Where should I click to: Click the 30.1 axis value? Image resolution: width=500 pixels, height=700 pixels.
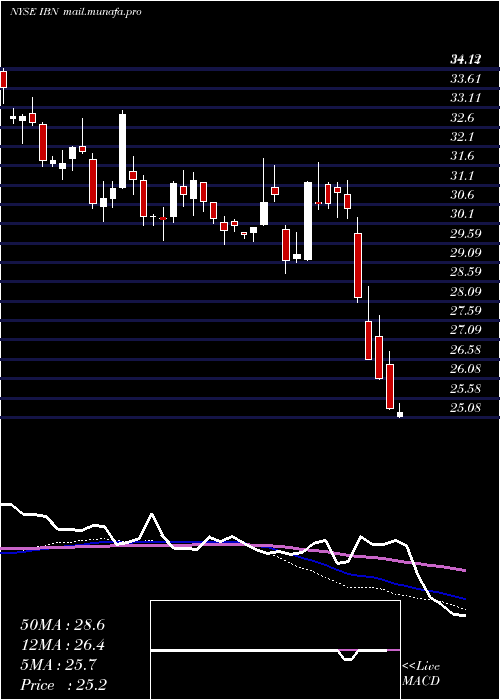point(462,214)
